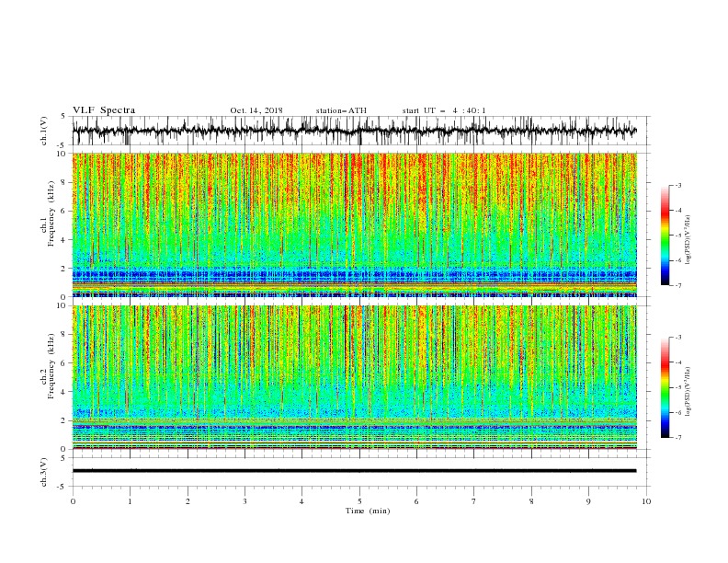This screenshot has width=728, height=563.
Task: Click the time axis tick label "9"
Action: (x=588, y=501)
